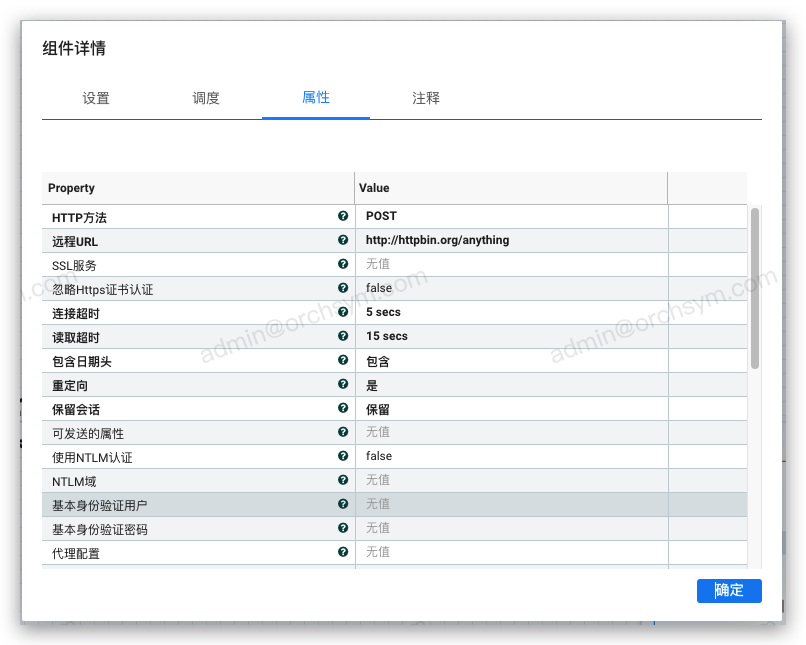Click the 重定向 help icon
Screen dimensions: 806x645
[x=343, y=384]
